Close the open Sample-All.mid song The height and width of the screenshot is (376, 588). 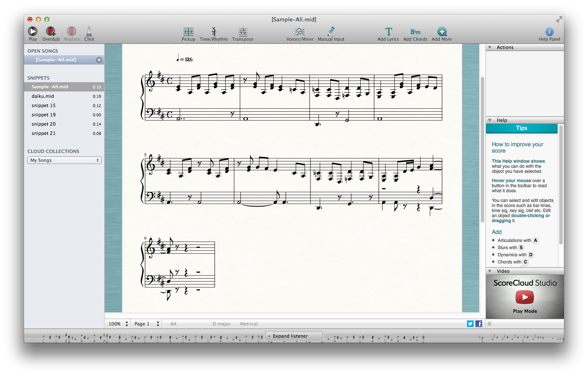(x=99, y=60)
